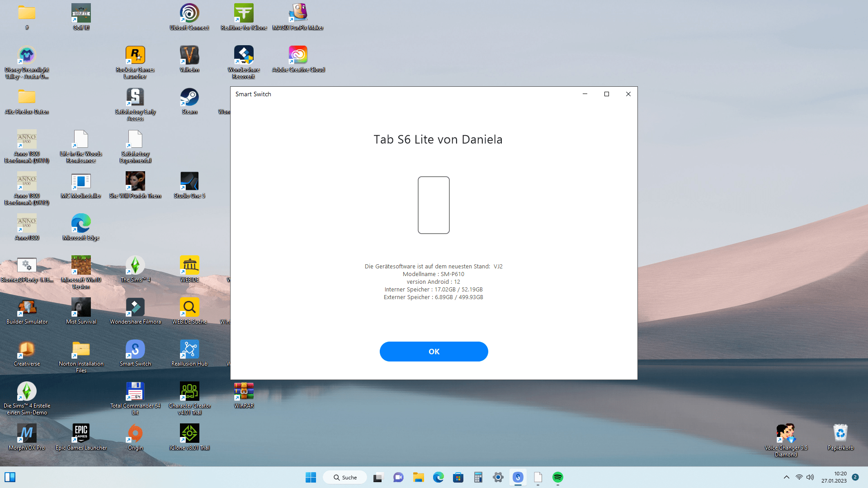Select the Valheim desktop icon
This screenshot has width=868, height=488.
coord(189,59)
